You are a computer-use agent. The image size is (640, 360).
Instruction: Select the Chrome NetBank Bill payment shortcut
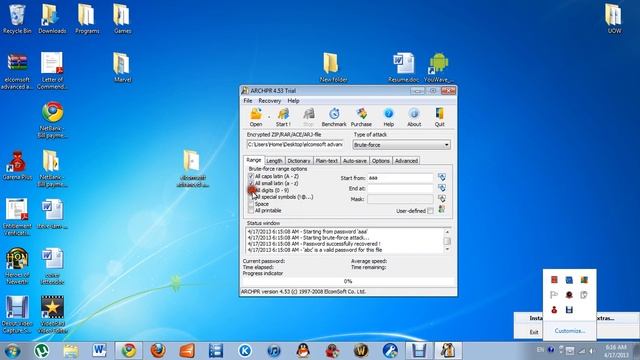coord(52,120)
